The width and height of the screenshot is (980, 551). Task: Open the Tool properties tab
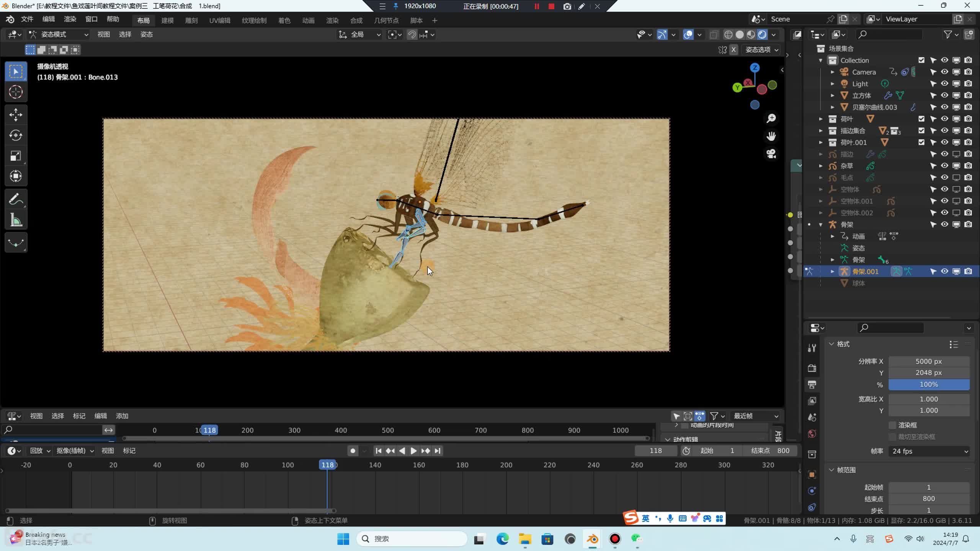812,348
